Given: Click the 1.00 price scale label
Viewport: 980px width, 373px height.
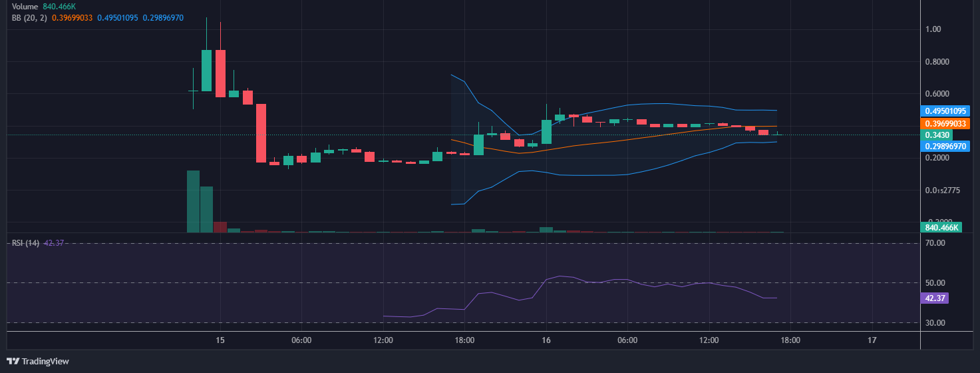Looking at the screenshot, I should 933,29.
